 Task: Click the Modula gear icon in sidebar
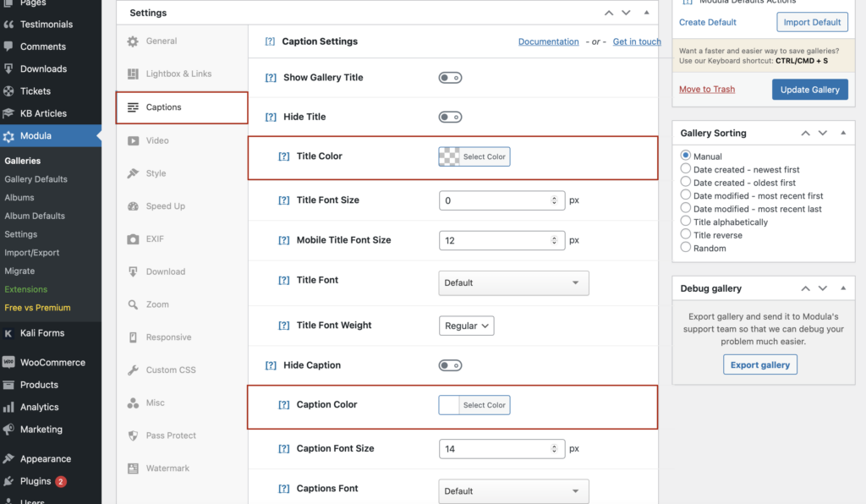coord(8,136)
